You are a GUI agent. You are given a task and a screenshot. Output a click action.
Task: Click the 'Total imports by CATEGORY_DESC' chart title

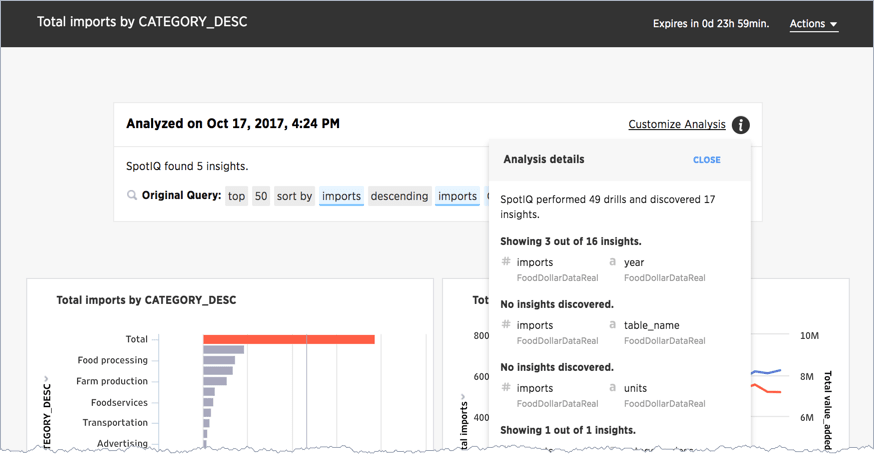tap(146, 300)
